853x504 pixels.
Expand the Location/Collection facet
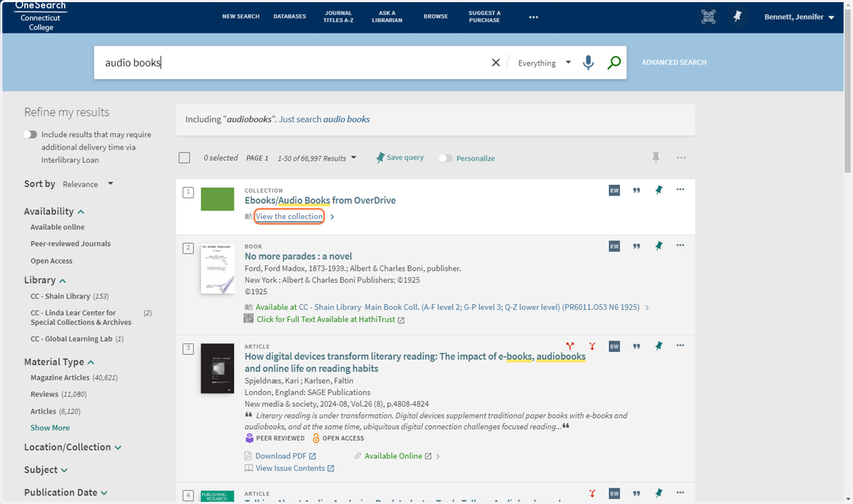click(x=73, y=447)
